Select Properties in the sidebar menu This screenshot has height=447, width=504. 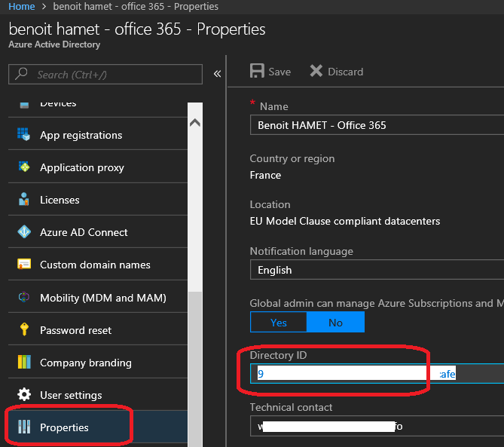coord(64,427)
